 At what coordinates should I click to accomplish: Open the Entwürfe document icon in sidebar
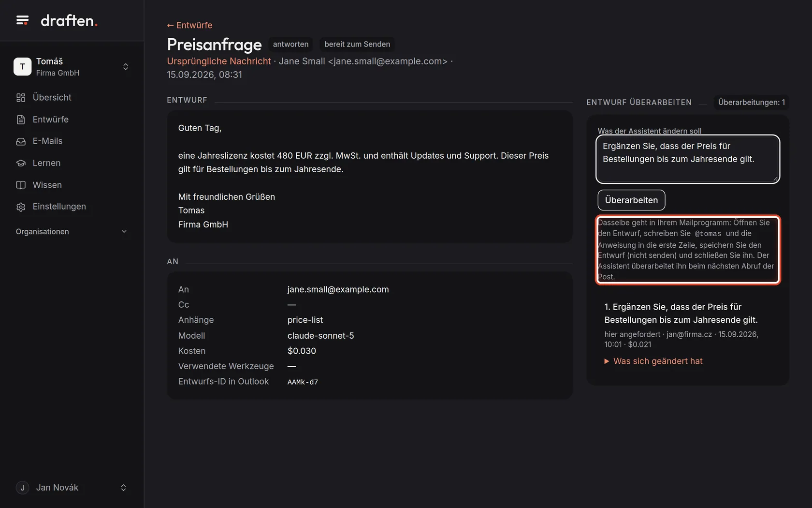tap(21, 120)
